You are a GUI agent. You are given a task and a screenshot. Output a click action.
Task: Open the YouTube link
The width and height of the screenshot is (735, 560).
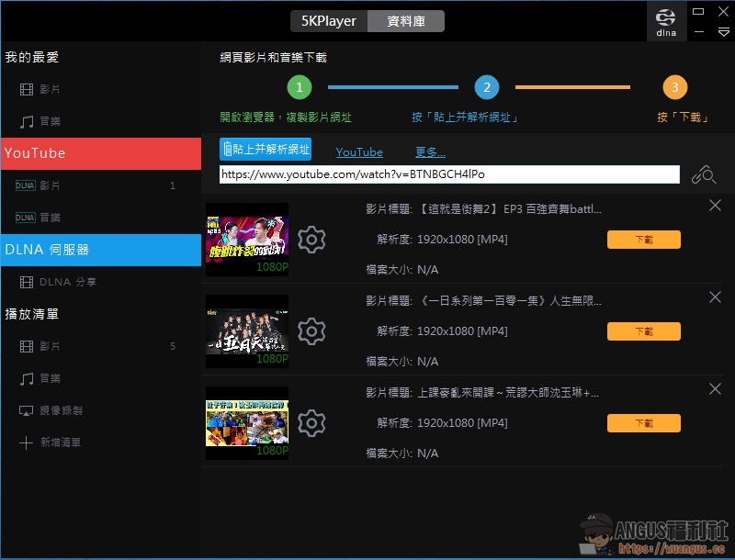[359, 152]
